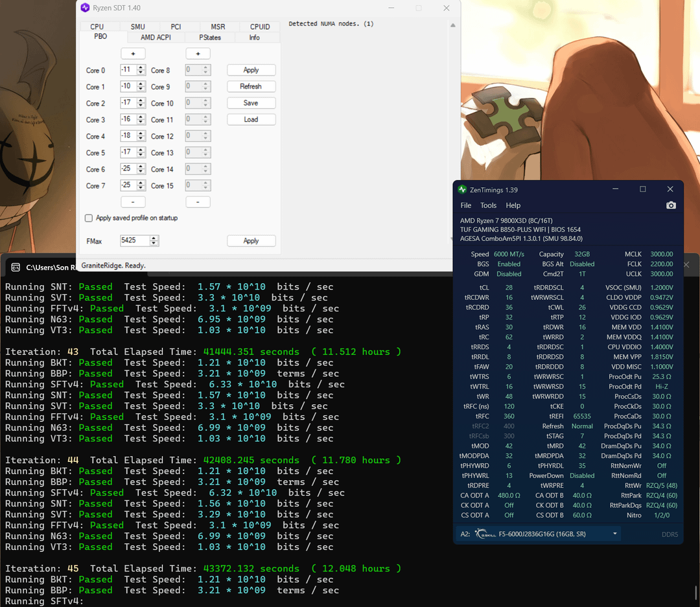Click the VSOC (SMU) 1.2000V value

click(x=662, y=288)
